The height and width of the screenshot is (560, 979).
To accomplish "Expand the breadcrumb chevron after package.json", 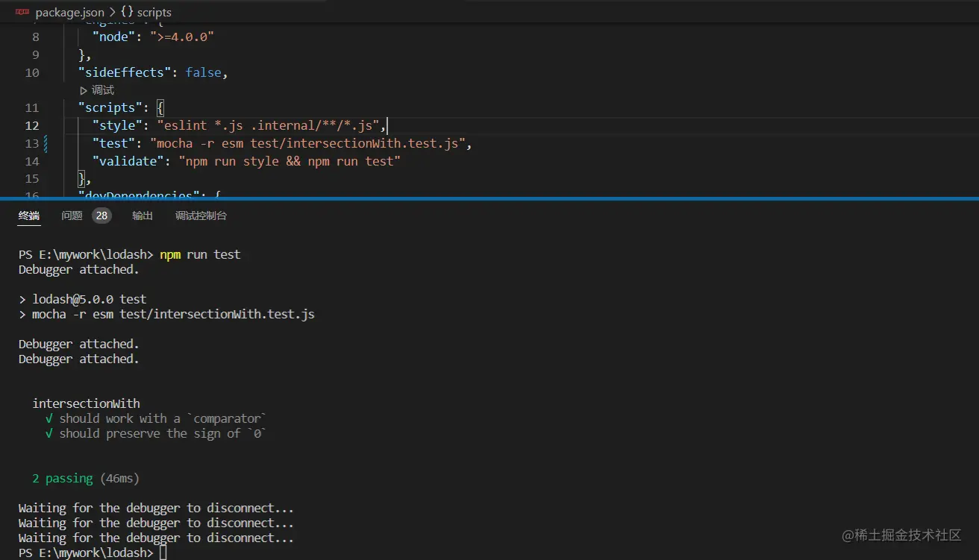I will (x=112, y=13).
